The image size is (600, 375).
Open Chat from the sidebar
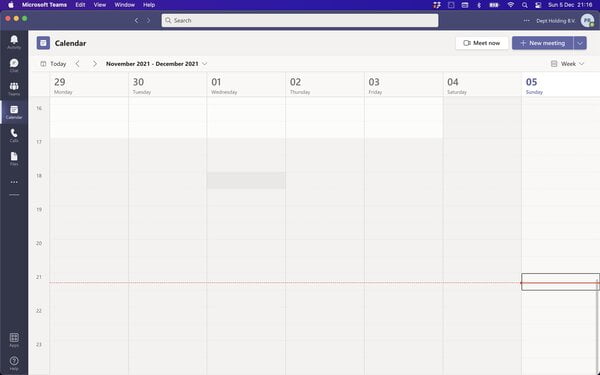click(x=14, y=65)
